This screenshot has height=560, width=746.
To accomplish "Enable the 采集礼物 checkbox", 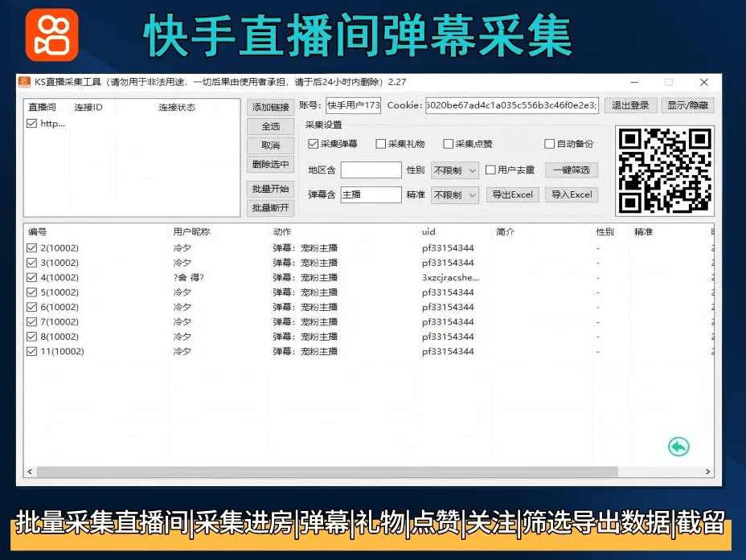I will click(x=380, y=144).
